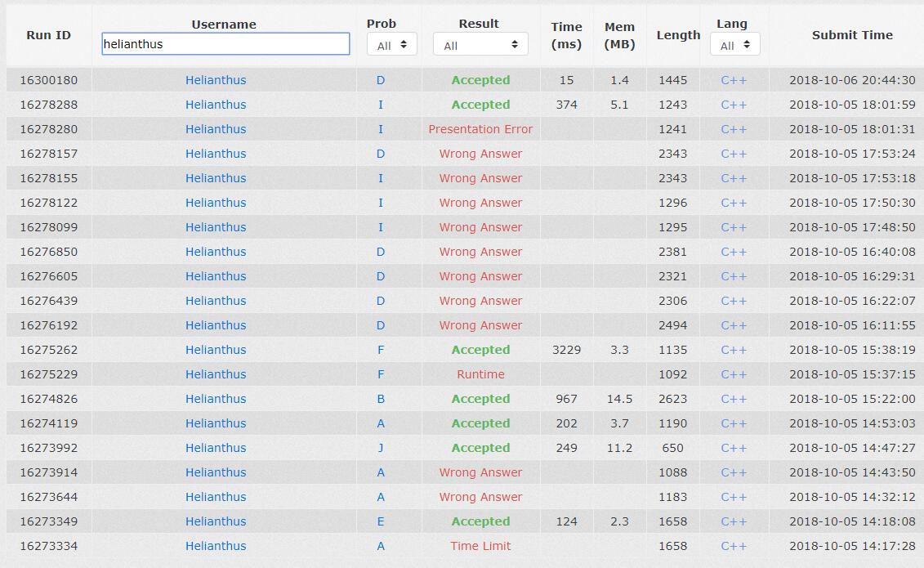This screenshot has width=924, height=568.
Task: Open problem J link for run 16273992
Action: point(381,448)
